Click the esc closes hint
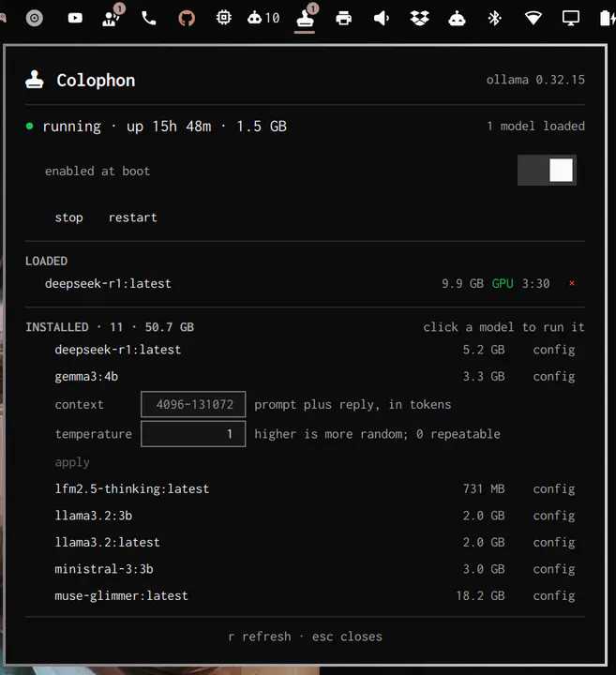 [x=347, y=637]
